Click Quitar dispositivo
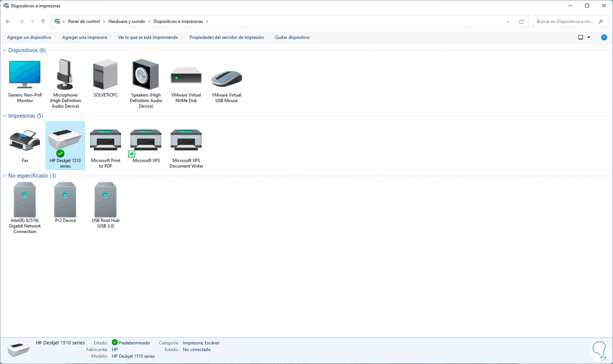613x364 pixels. (292, 37)
